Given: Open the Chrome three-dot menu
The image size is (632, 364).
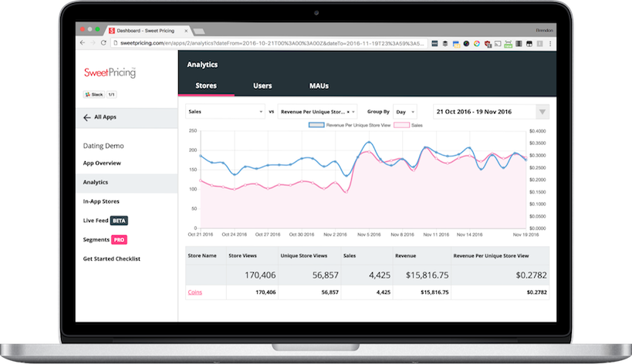Looking at the screenshot, I should click(550, 43).
